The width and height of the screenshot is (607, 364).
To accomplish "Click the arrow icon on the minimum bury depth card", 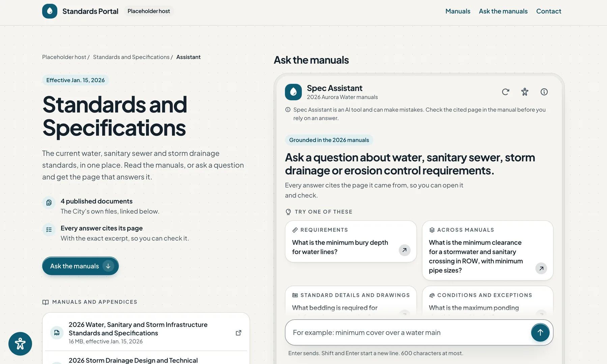I will point(404,250).
